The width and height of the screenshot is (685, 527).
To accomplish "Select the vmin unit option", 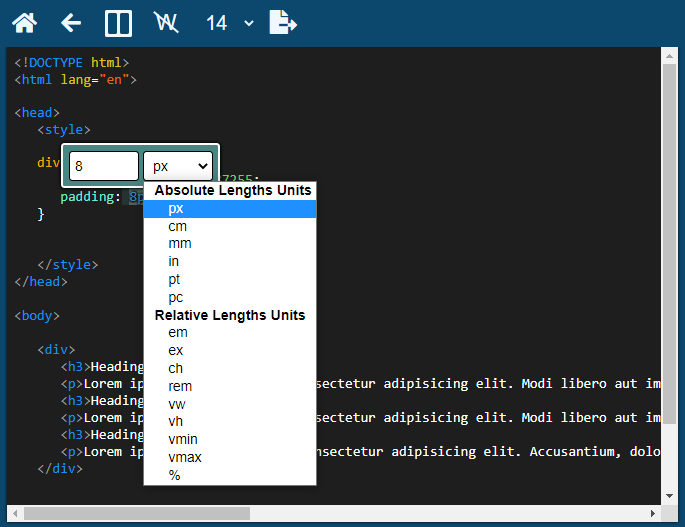I will pyautogui.click(x=230, y=439).
